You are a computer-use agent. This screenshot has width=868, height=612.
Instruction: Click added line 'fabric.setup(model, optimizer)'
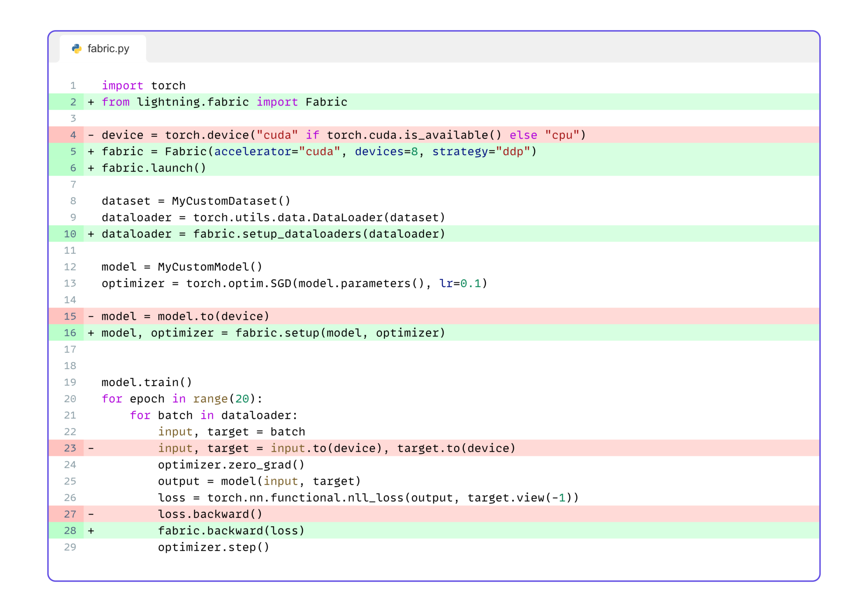coord(434,333)
